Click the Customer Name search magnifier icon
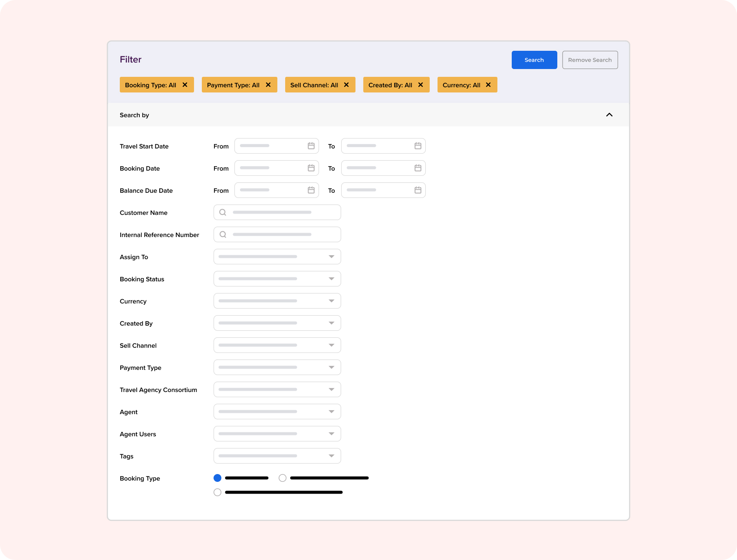 [223, 212]
